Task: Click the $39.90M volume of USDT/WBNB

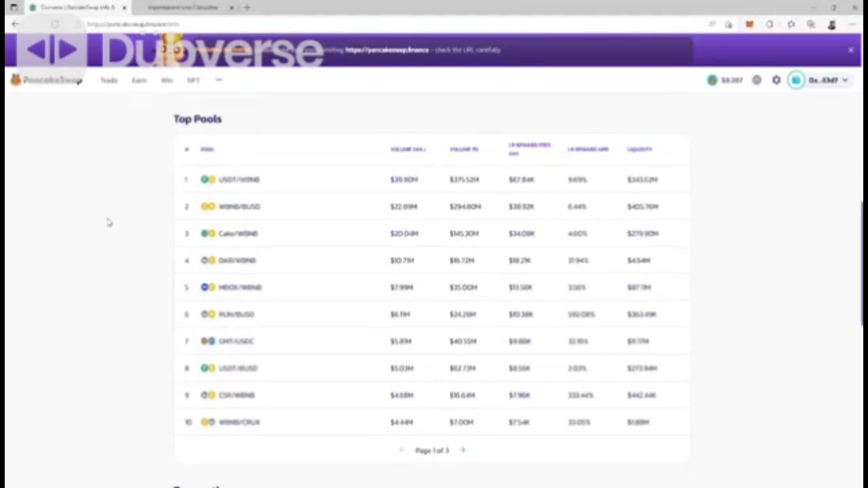Action: [x=404, y=180]
